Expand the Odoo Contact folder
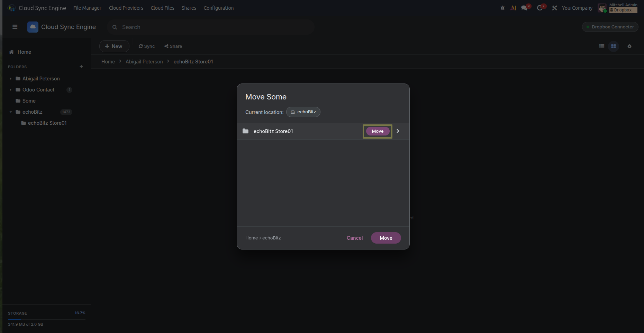The image size is (644, 333). [x=11, y=90]
